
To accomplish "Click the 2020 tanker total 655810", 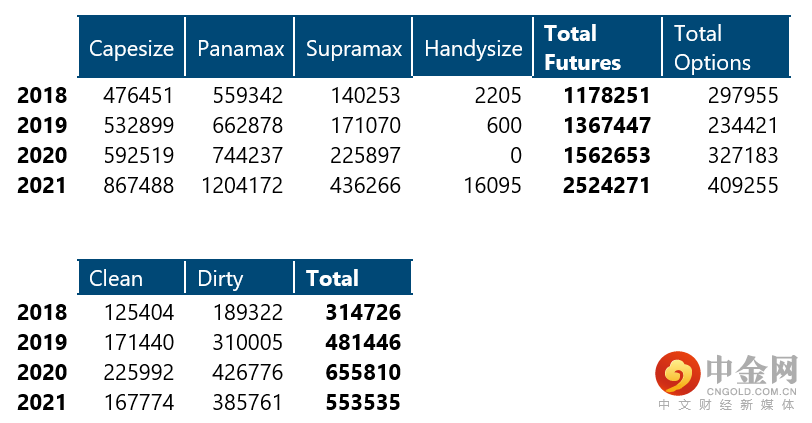I will tap(363, 372).
